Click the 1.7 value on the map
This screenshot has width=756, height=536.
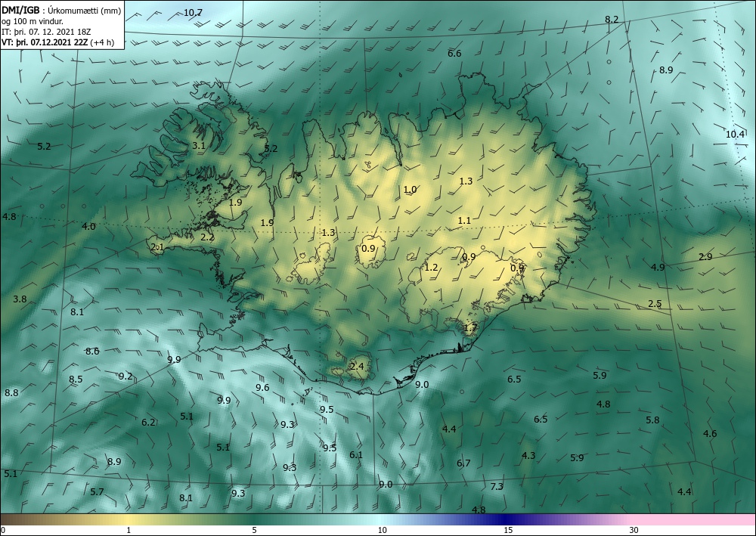pyautogui.click(x=470, y=328)
